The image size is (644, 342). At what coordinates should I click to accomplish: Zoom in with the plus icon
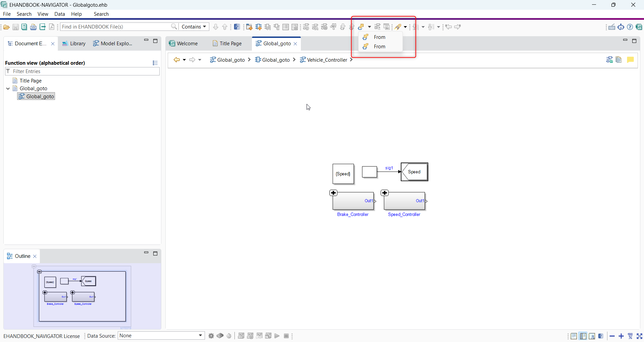coord(621,336)
